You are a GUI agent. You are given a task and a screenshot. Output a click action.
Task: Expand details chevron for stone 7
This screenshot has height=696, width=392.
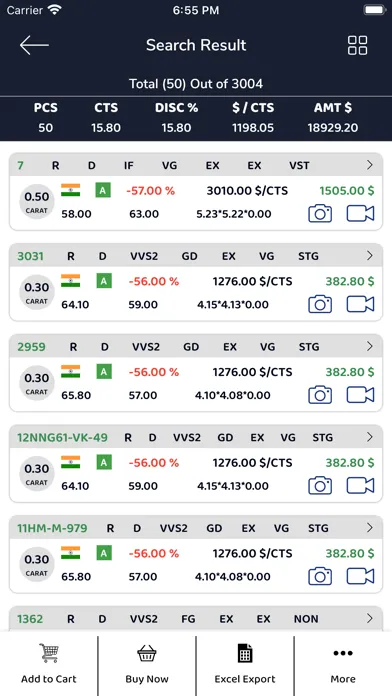tap(369, 165)
